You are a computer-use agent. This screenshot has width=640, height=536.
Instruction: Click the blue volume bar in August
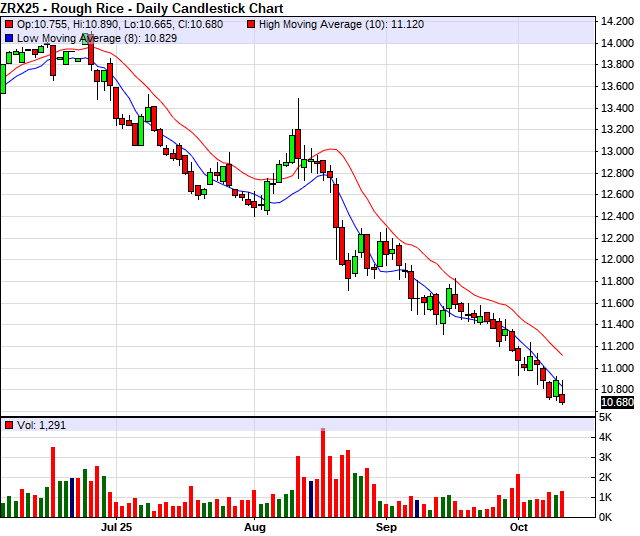coord(311,499)
